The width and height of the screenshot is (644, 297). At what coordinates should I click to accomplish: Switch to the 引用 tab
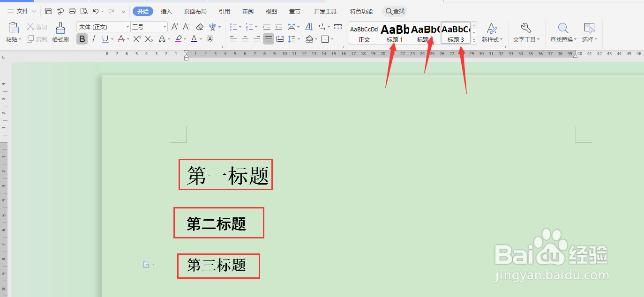224,11
